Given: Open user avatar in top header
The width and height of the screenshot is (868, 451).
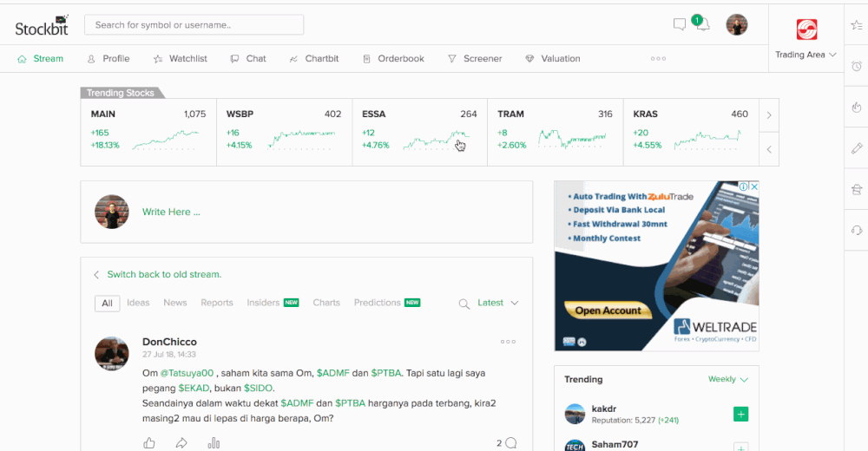Looking at the screenshot, I should click(x=737, y=25).
